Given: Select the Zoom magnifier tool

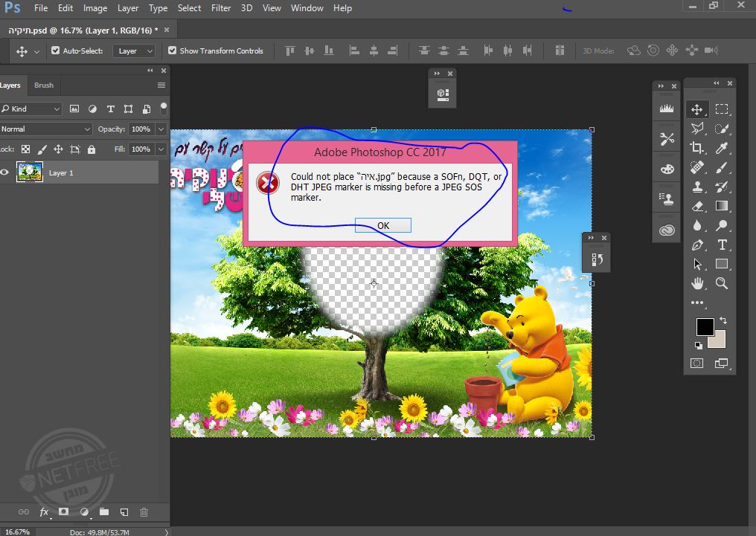Looking at the screenshot, I should (x=721, y=283).
